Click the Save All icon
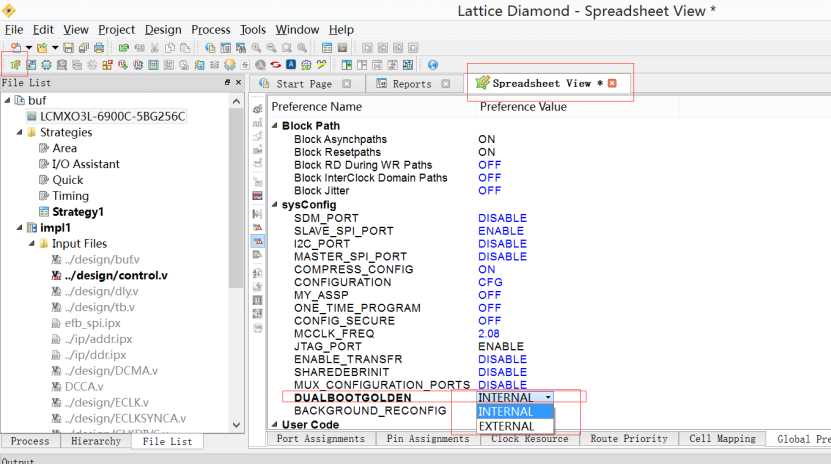The image size is (831, 464). pyautogui.click(x=83, y=48)
